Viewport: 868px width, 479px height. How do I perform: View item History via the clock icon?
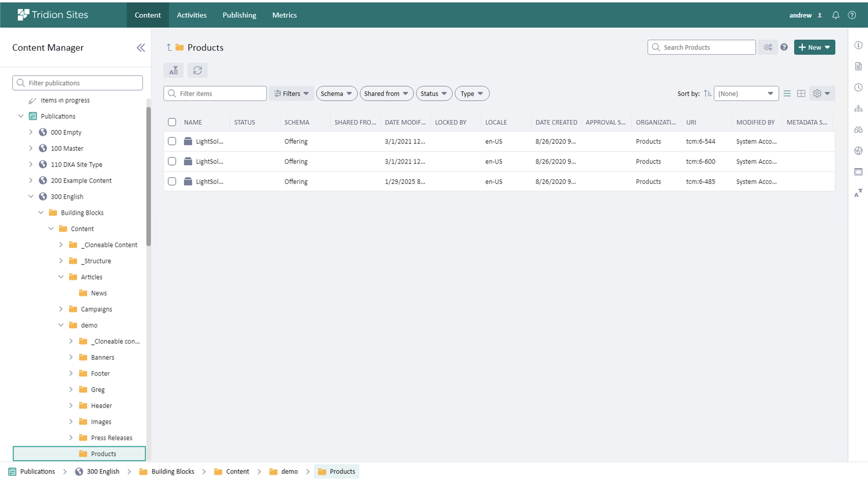[x=858, y=87]
